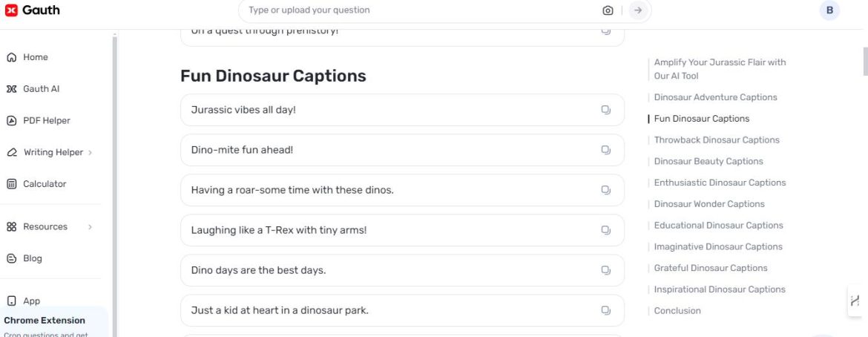Open the Blog sidebar link
868x337 pixels.
point(32,258)
